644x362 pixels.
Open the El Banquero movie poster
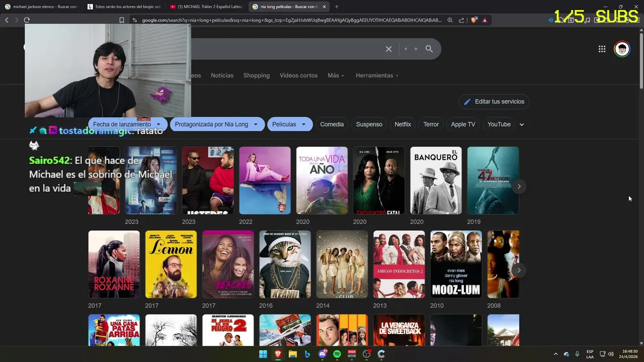[x=436, y=180]
